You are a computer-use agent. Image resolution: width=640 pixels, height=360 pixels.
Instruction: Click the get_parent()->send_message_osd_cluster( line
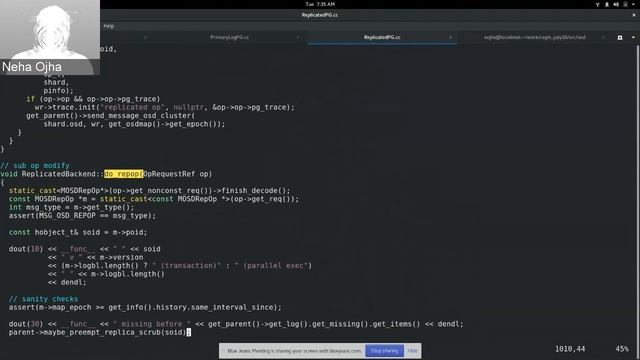click(111, 116)
